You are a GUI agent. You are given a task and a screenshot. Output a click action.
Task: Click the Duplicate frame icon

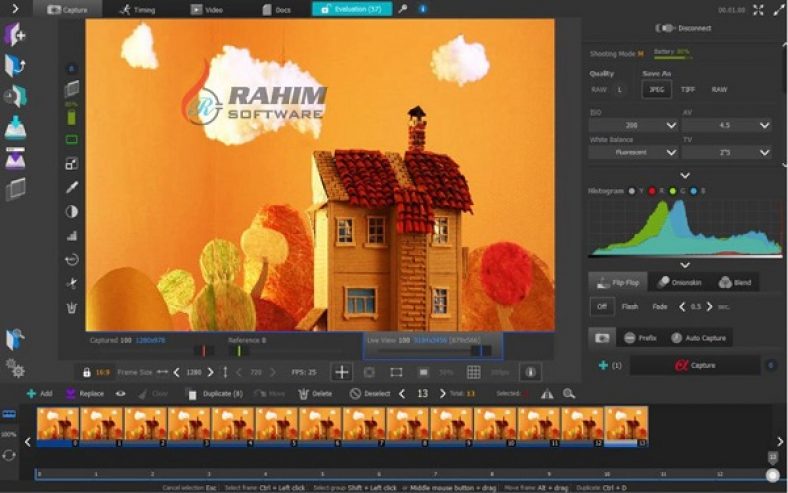pos(193,394)
